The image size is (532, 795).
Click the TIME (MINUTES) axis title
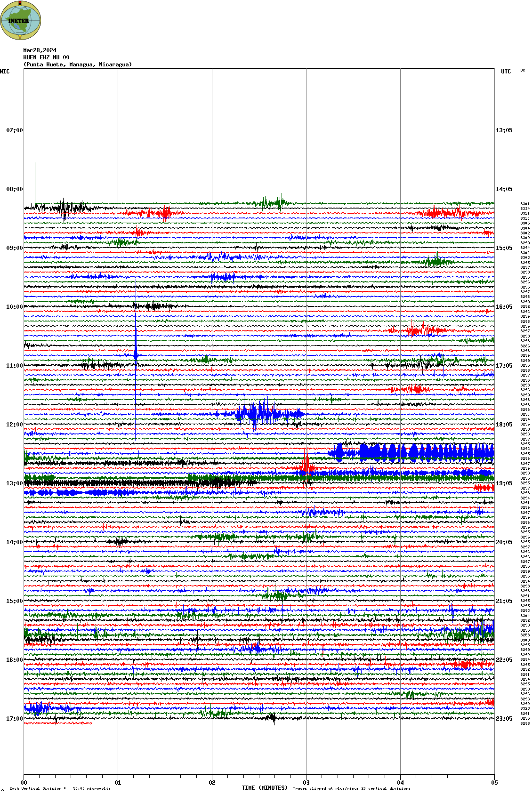tap(264, 788)
